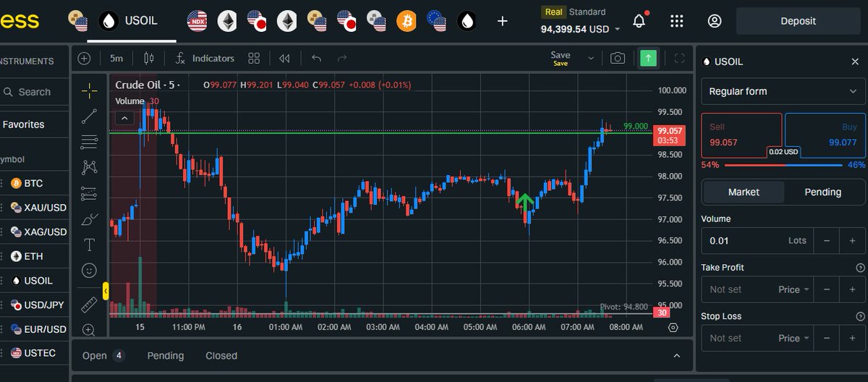Switch to the Bitcoin instrument tab
The height and width of the screenshot is (382, 868).
point(407,21)
